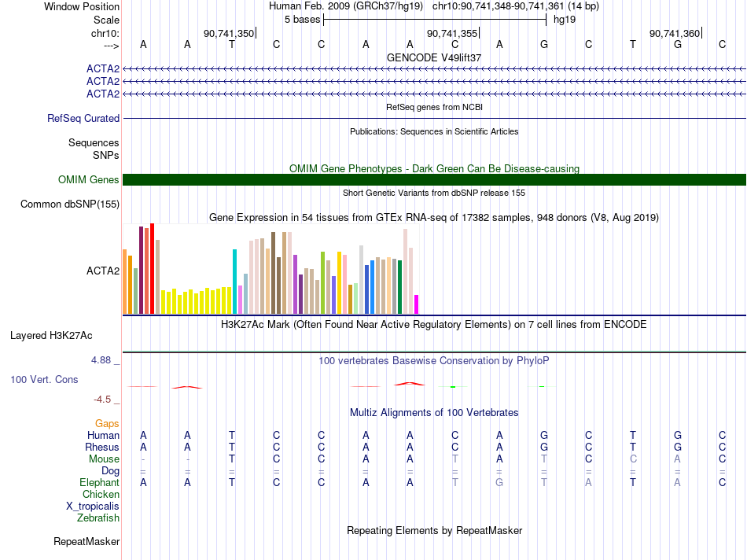Click the lime green GTEx expression bar
Viewport: 747px width, 560px height.
coord(322,282)
